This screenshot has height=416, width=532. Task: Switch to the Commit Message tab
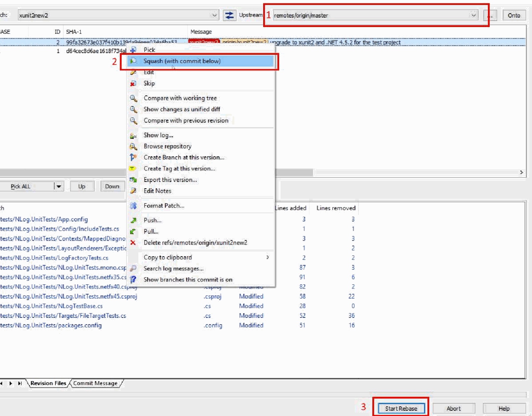pos(96,383)
